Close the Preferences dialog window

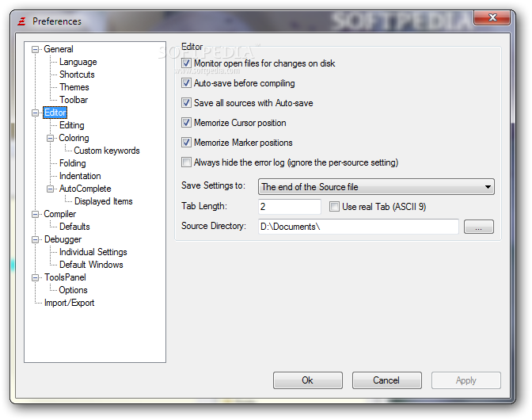pos(492,17)
